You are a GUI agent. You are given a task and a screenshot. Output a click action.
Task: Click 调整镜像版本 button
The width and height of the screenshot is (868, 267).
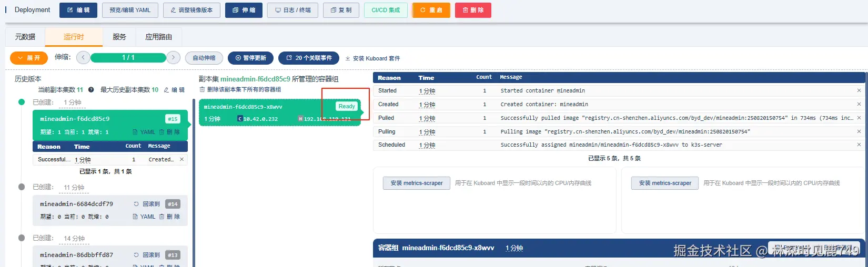191,10
